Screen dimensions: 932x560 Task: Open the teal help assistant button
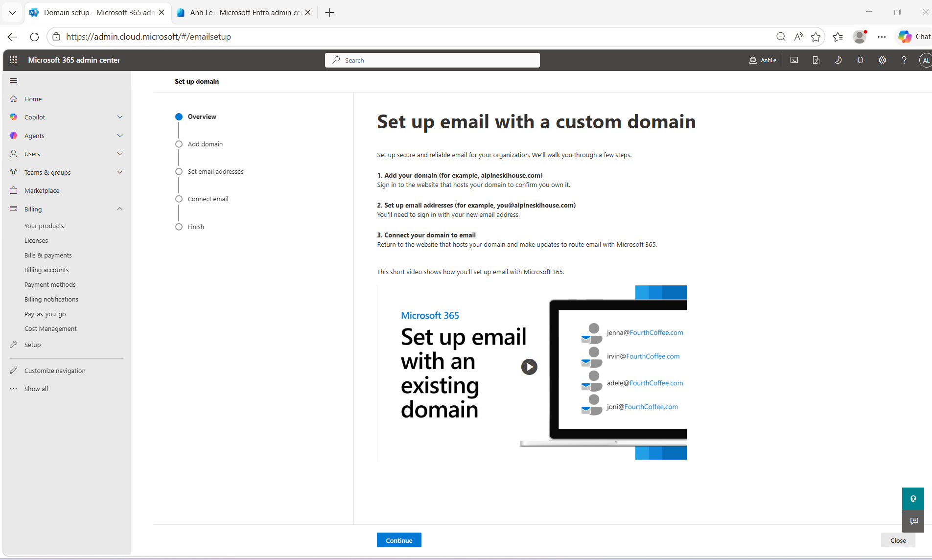[913, 499]
